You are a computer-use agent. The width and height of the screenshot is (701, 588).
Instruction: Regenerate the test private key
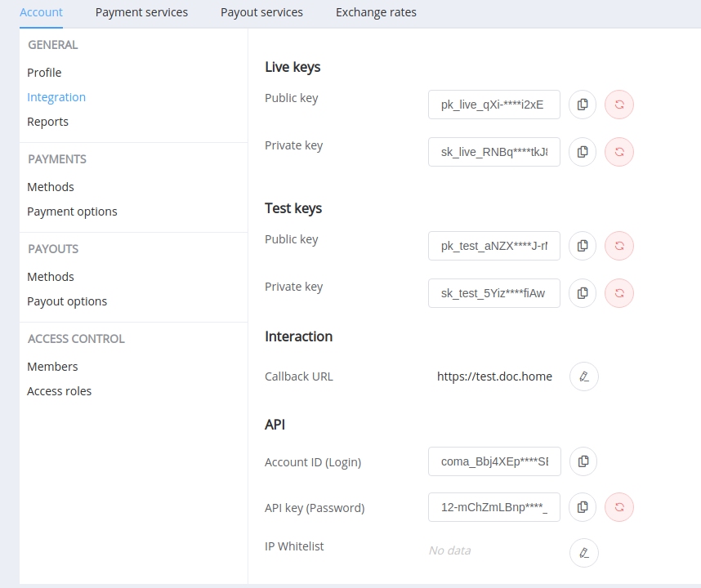(x=619, y=293)
